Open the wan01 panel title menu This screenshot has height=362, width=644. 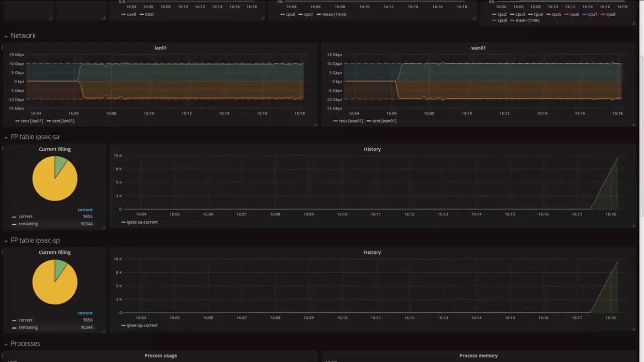(x=478, y=48)
